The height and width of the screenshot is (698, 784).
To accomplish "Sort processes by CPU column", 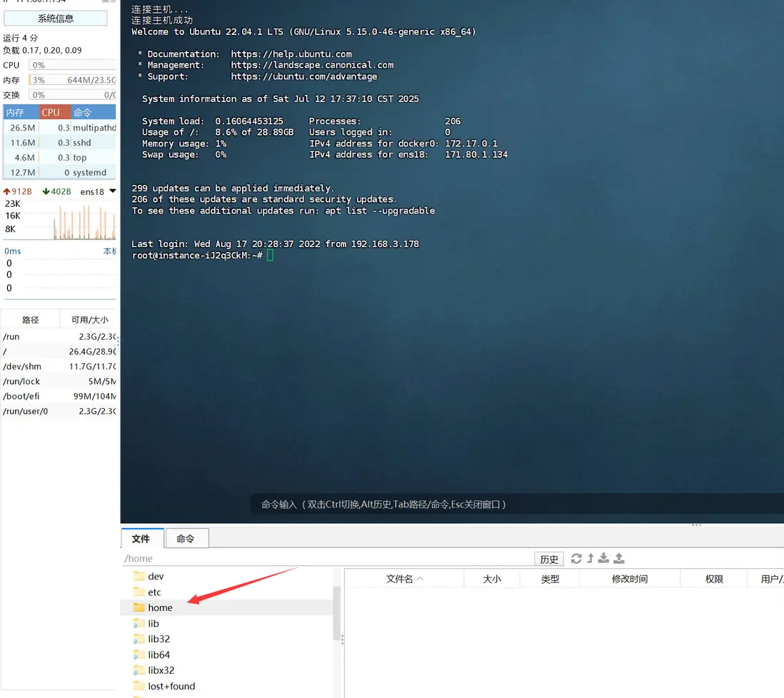I will (54, 113).
